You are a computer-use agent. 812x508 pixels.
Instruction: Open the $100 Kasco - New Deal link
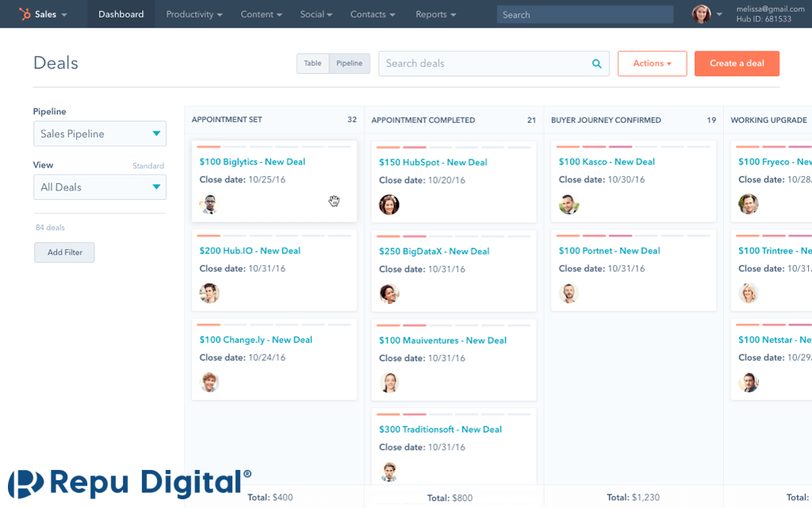pyautogui.click(x=607, y=162)
